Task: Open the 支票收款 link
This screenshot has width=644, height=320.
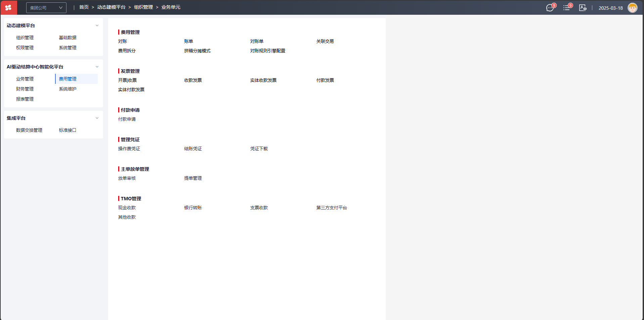Action: tap(259, 208)
